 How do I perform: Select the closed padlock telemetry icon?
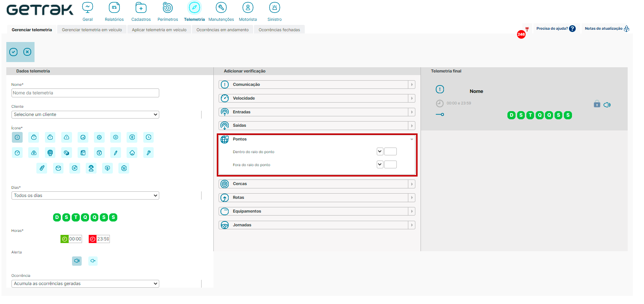tap(34, 138)
